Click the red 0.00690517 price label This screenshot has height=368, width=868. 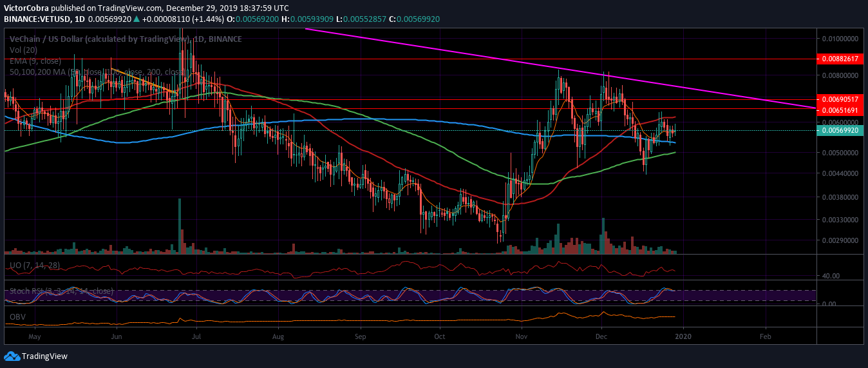point(839,99)
